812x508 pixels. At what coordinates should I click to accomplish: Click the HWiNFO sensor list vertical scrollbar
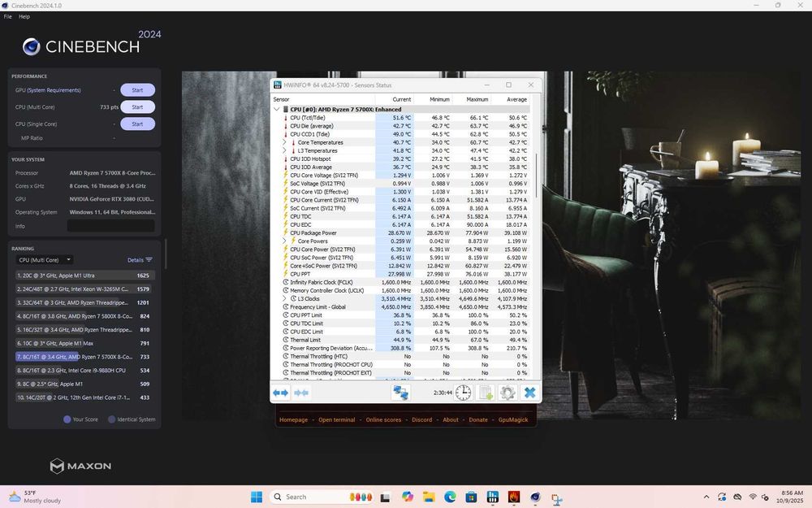[537, 176]
